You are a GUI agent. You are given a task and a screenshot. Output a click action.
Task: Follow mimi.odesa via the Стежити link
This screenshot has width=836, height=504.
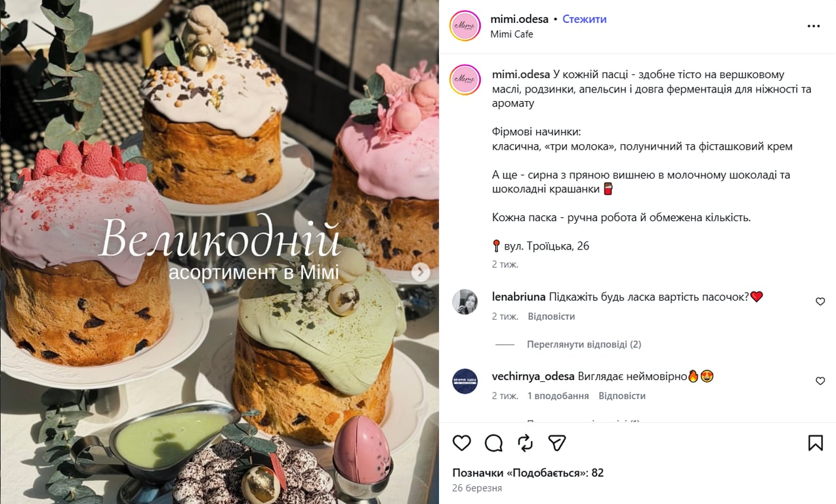(x=585, y=19)
